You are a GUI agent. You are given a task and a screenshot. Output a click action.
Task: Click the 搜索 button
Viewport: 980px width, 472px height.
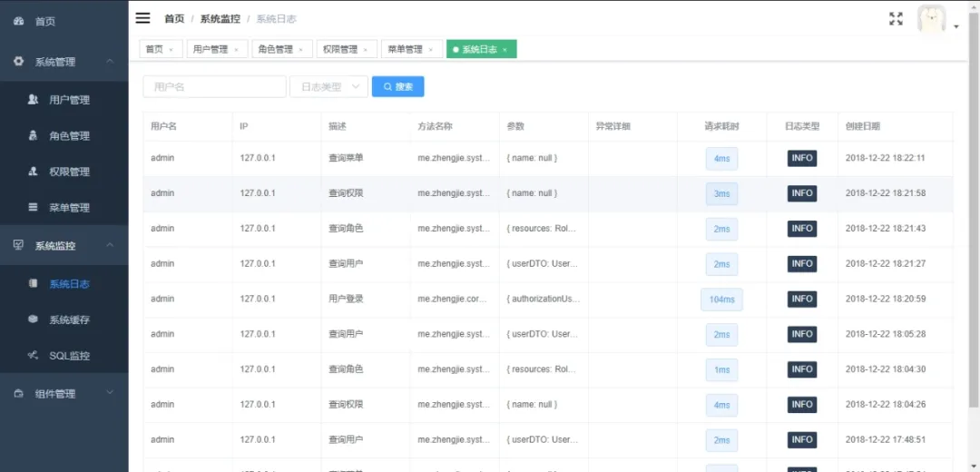point(397,87)
